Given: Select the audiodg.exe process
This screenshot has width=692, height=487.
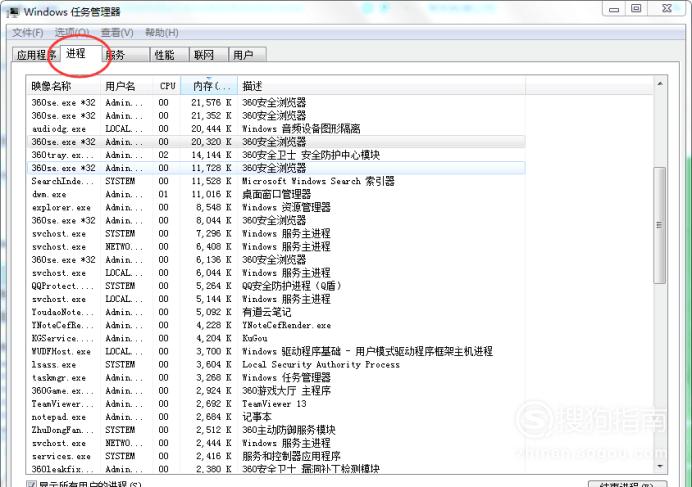Looking at the screenshot, I should point(276,129).
